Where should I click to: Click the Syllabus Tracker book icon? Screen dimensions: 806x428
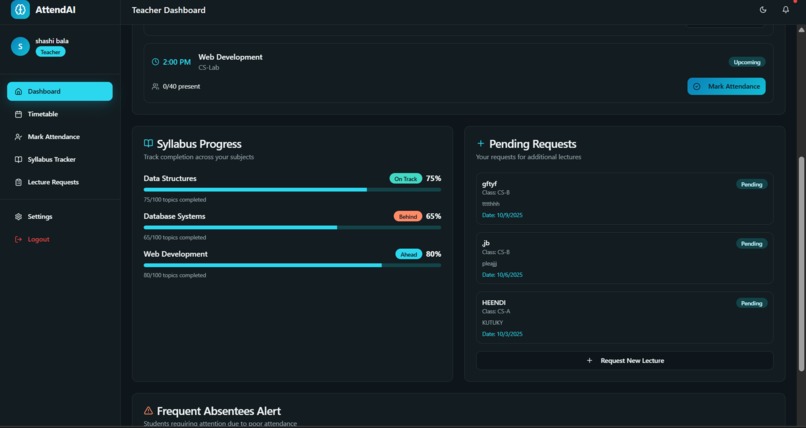(x=19, y=159)
